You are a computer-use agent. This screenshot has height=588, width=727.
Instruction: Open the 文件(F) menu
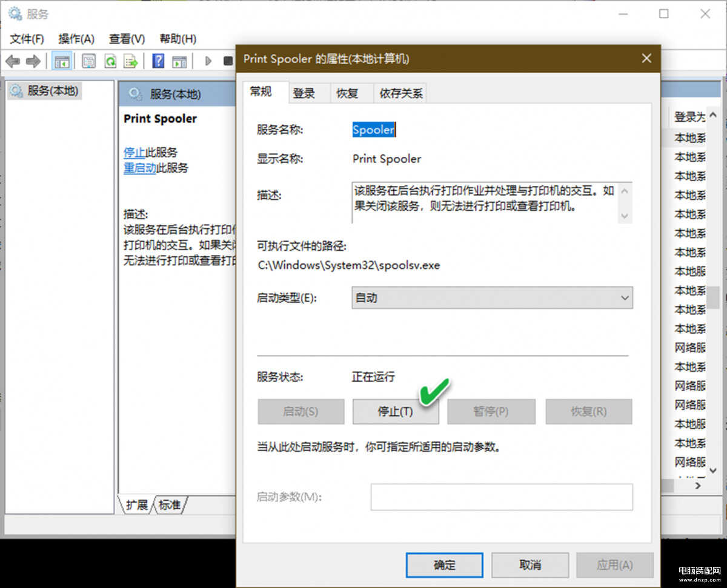27,39
